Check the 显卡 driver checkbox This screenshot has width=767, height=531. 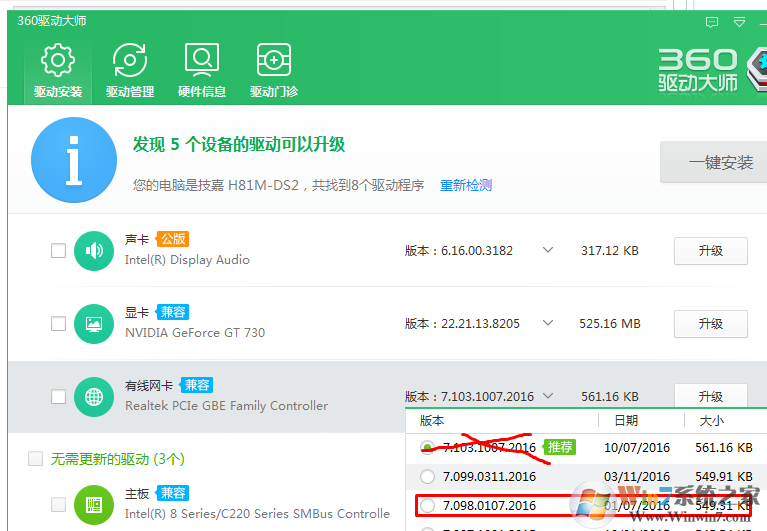tap(59, 324)
